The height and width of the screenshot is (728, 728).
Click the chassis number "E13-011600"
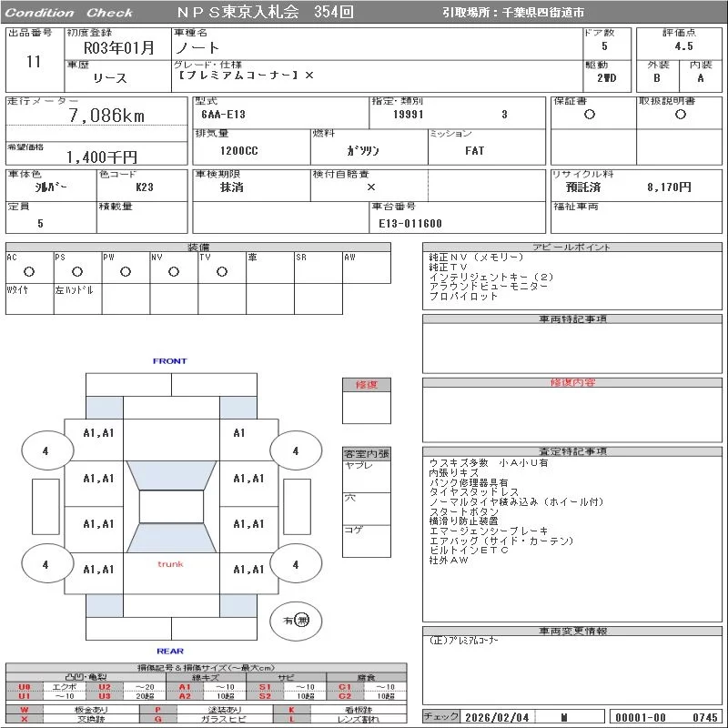[x=410, y=223]
